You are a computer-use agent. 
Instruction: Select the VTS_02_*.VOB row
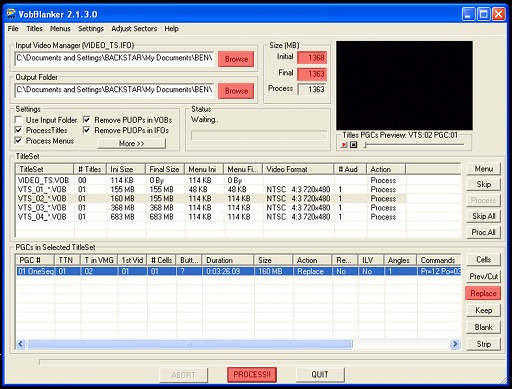pyautogui.click(x=211, y=199)
